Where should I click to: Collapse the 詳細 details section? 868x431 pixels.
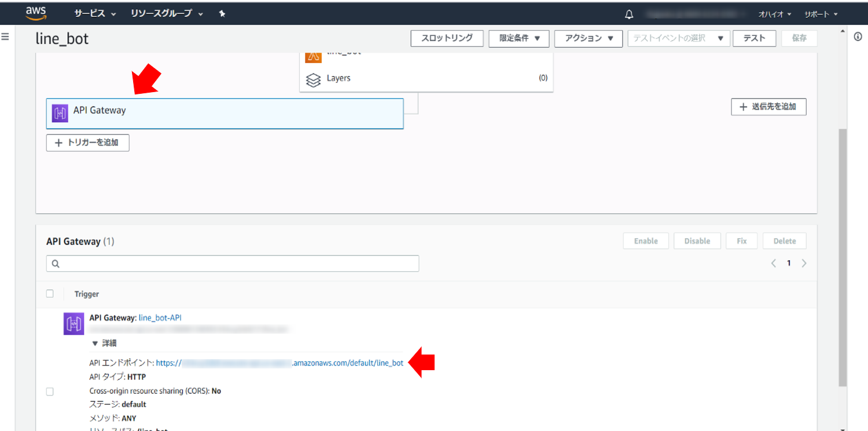click(104, 344)
